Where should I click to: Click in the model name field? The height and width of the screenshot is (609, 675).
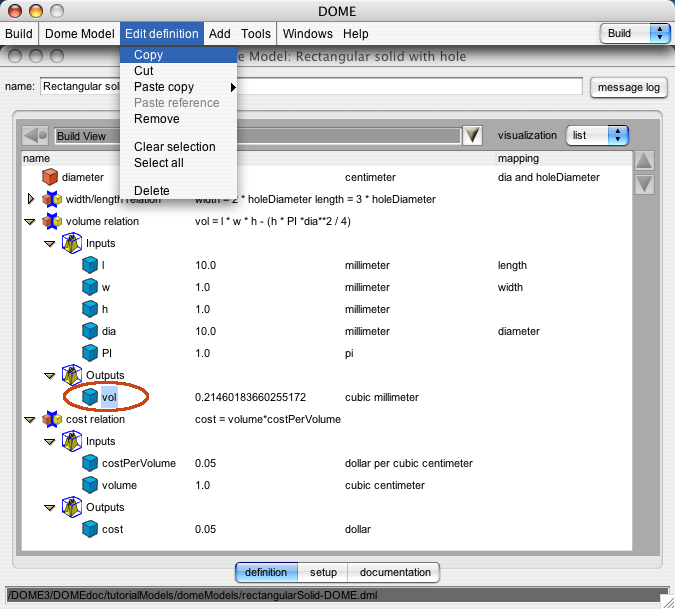point(311,87)
